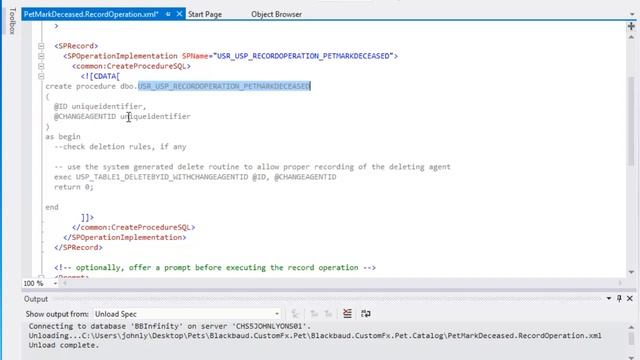
Task: Click Output pane scrollbar down arrow
Action: pyautogui.click(x=631, y=357)
